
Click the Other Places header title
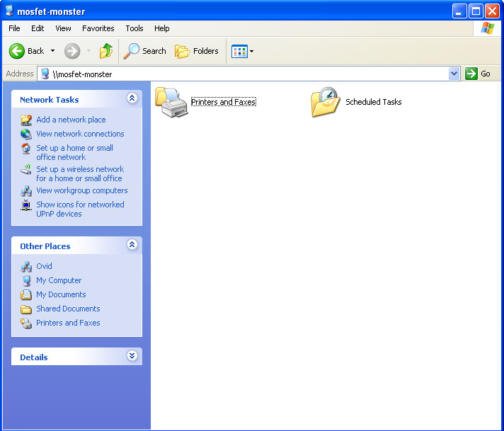click(x=45, y=246)
